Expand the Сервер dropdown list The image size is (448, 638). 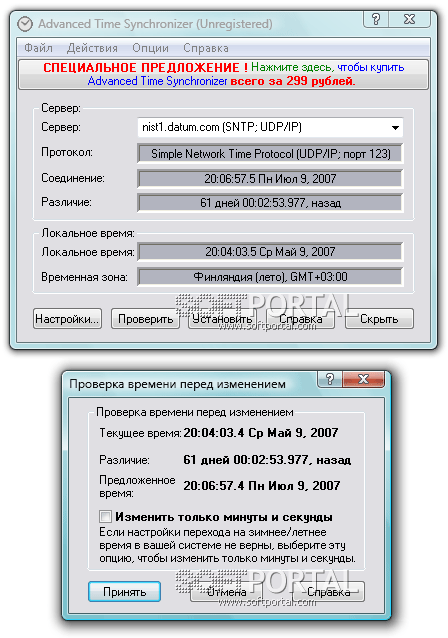click(x=395, y=127)
